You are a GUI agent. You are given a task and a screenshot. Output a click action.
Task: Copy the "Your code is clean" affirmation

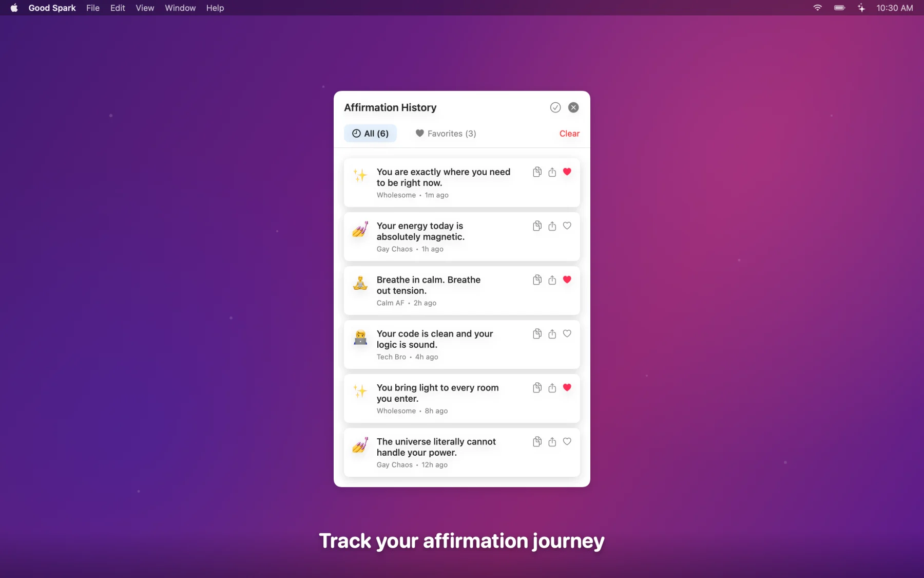(x=537, y=334)
